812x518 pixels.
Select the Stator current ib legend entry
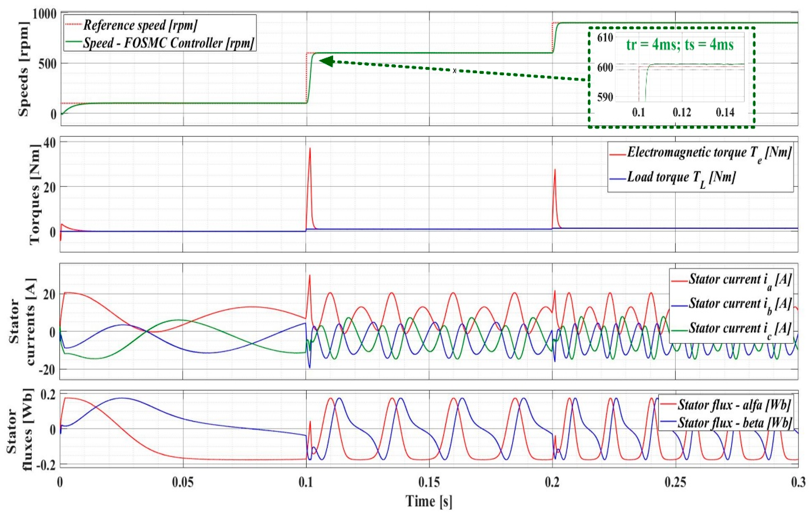coord(739,304)
